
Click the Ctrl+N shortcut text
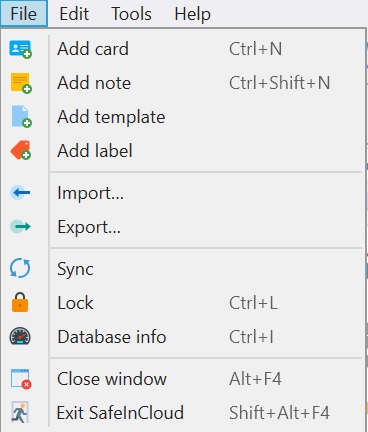(x=255, y=49)
